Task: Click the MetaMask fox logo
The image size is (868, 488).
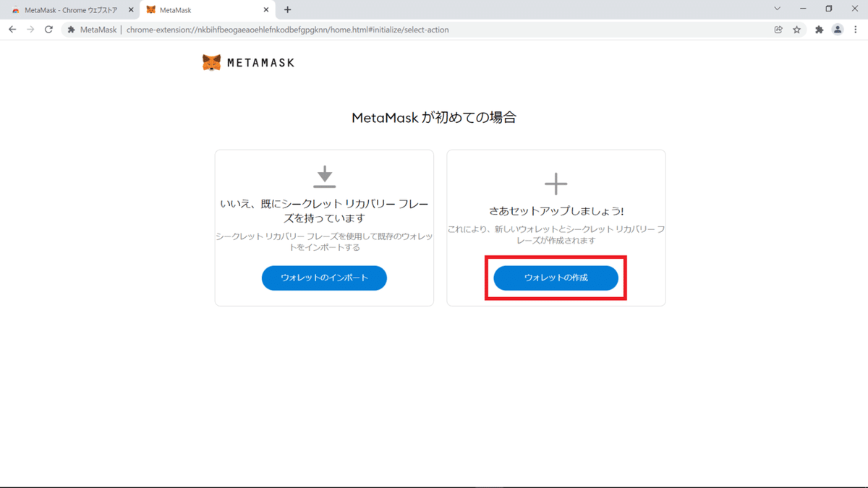Action: (212, 62)
